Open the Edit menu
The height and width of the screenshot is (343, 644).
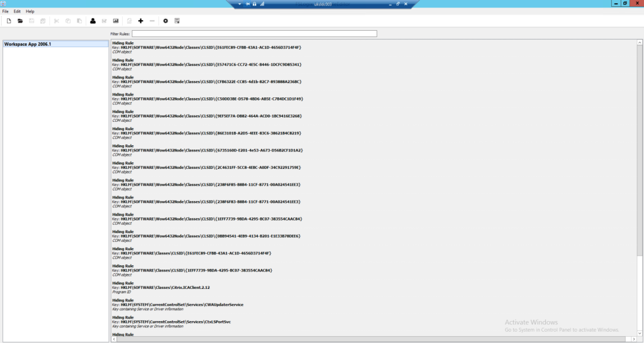pos(17,11)
